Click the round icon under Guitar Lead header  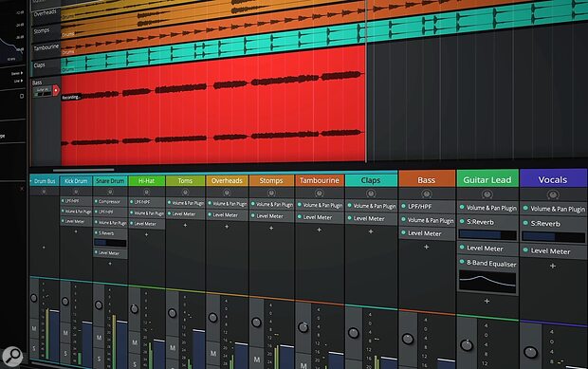487,194
